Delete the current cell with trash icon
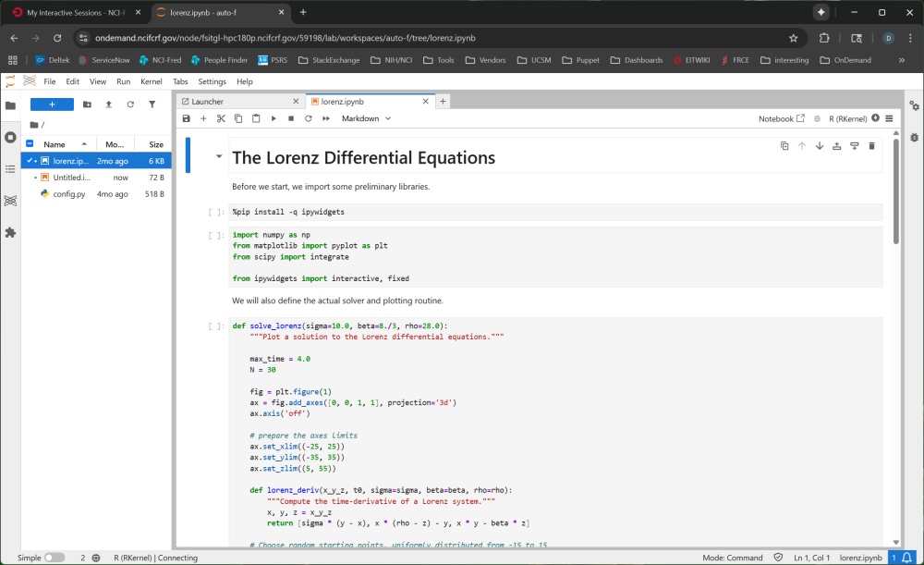The height and width of the screenshot is (565, 924). point(871,145)
